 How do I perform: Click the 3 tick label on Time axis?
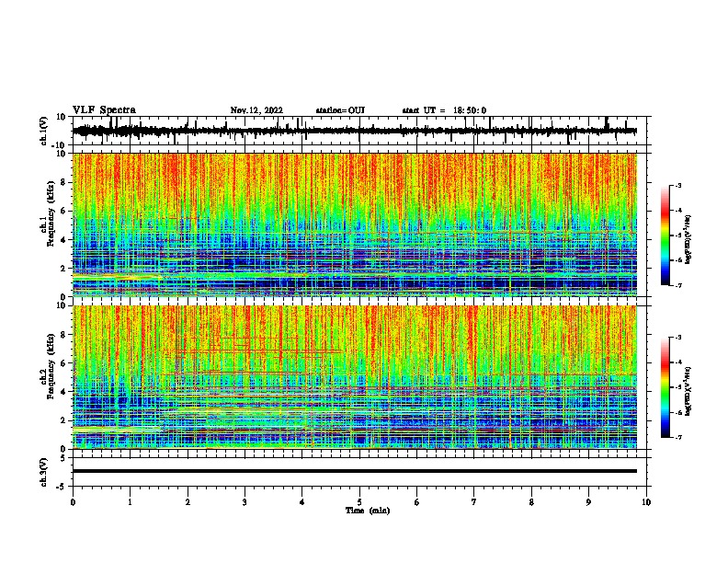[245, 502]
